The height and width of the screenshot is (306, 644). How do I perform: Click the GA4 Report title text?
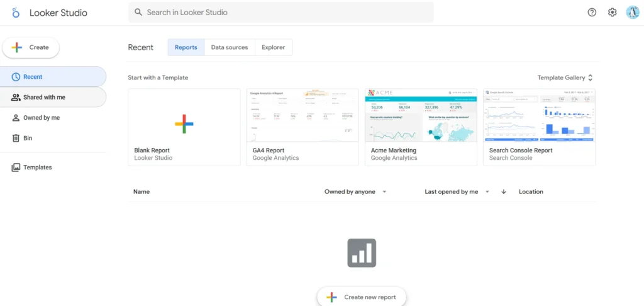click(x=269, y=150)
